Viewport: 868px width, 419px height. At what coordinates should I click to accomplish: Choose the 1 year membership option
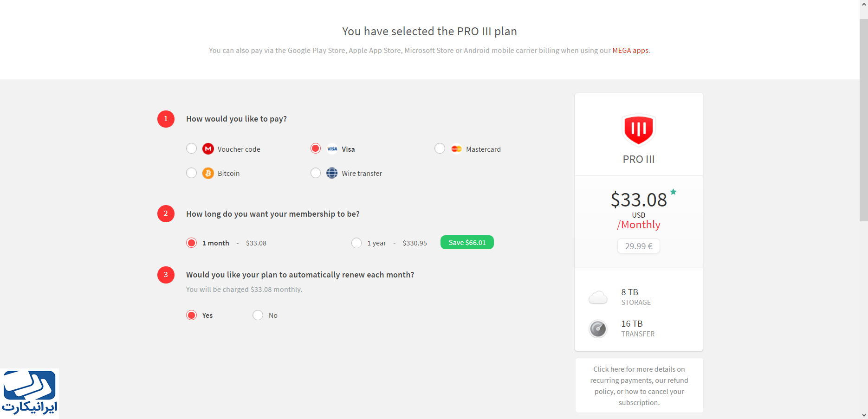356,243
